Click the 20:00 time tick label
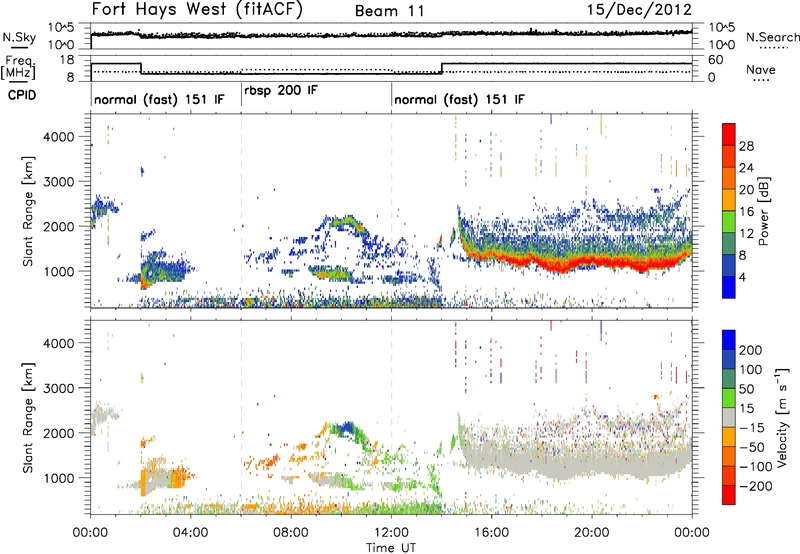The image size is (800, 554). [x=592, y=533]
